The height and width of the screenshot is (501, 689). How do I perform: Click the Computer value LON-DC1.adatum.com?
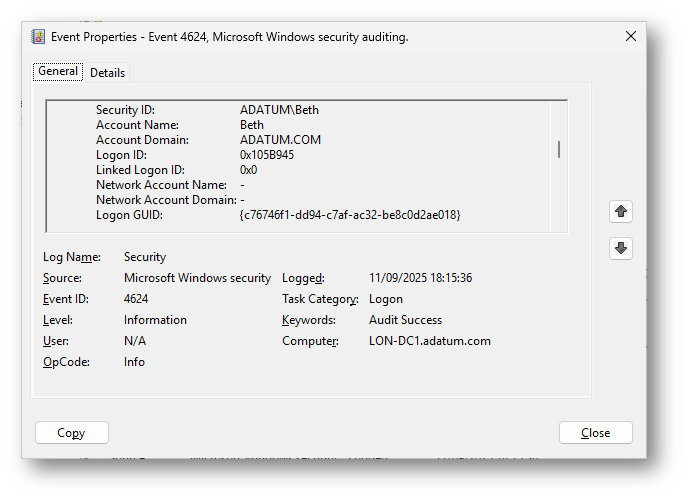(429, 341)
